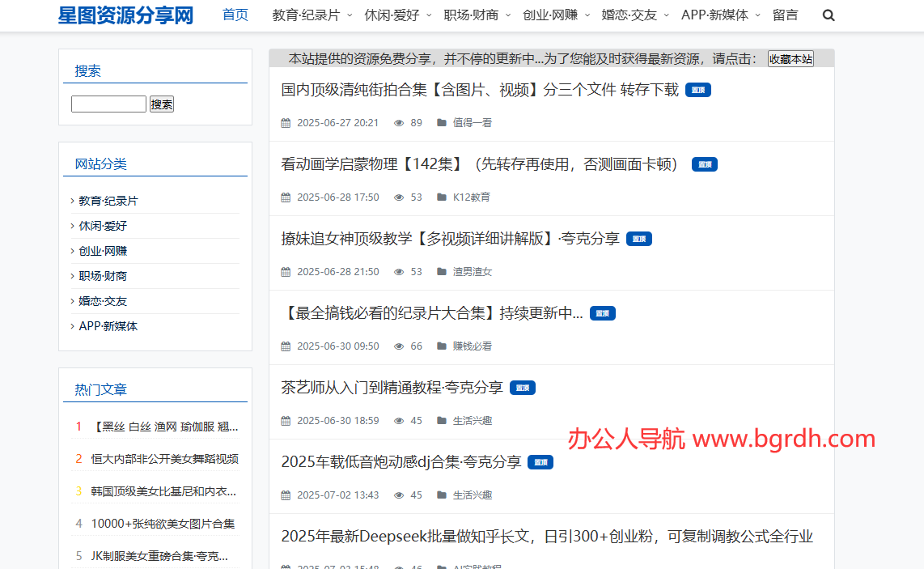Click the 星图资源分享网 site logo
Screen dimensions: 924x569
coord(125,15)
